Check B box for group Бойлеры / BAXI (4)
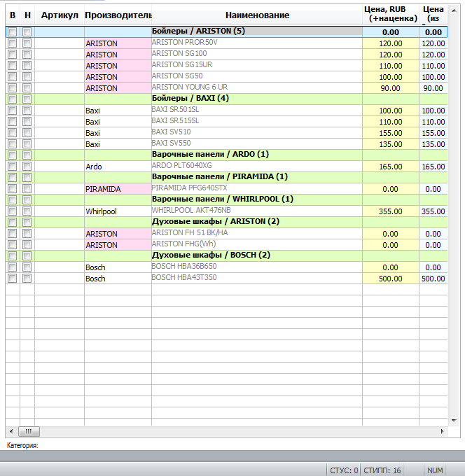Viewport: 465px width, 476px height. tap(13, 99)
